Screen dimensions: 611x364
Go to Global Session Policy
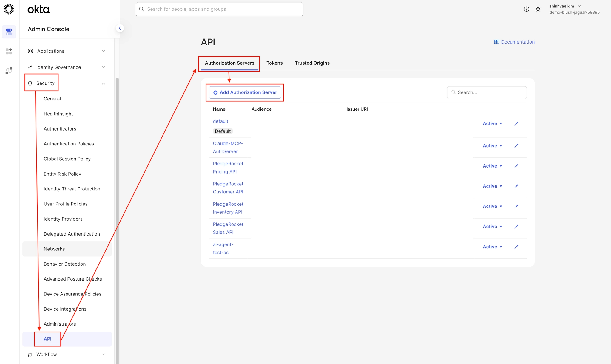pos(67,159)
